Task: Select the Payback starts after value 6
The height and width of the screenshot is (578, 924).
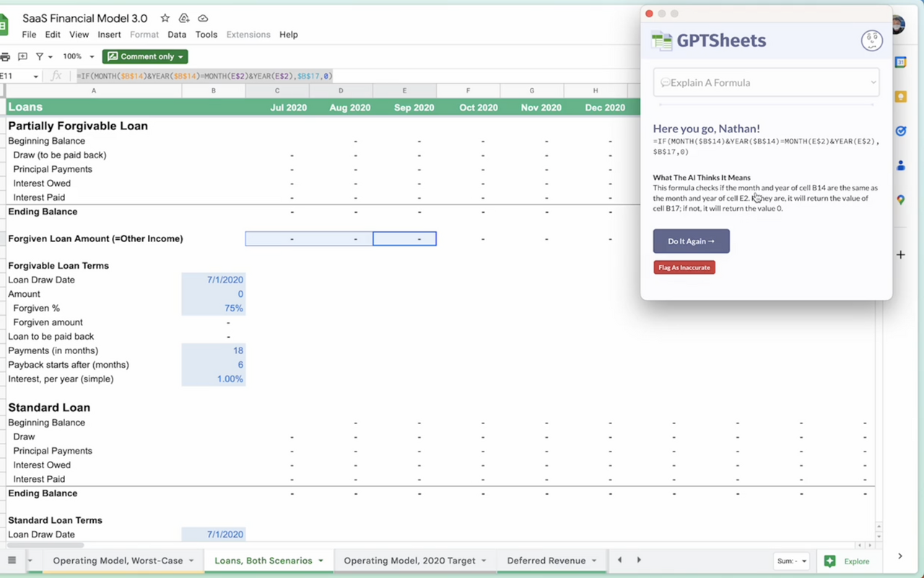Action: 214,365
